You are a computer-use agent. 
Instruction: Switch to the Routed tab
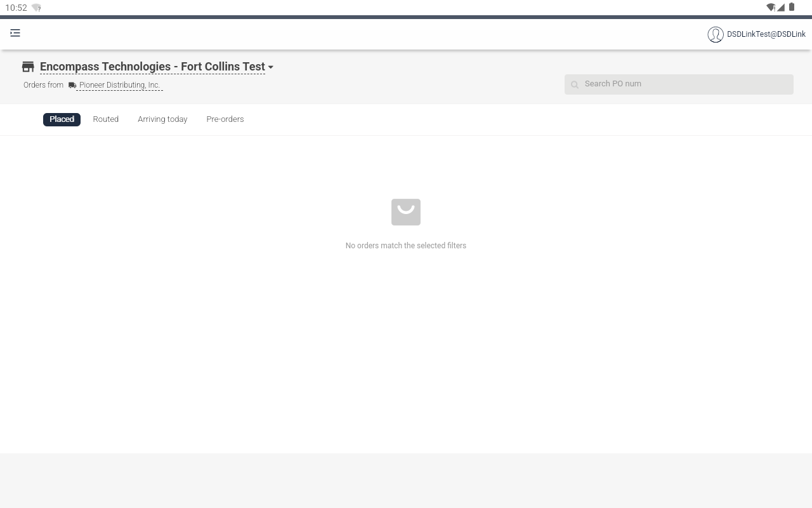[106, 119]
